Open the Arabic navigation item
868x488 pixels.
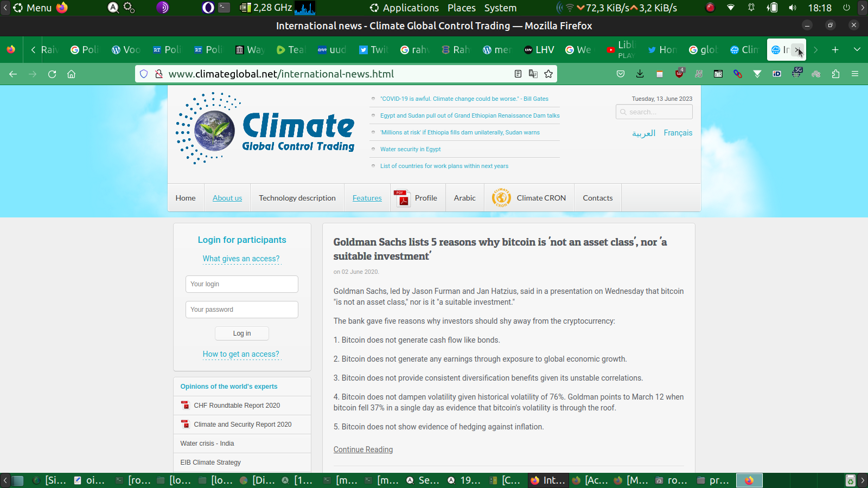coord(465,198)
